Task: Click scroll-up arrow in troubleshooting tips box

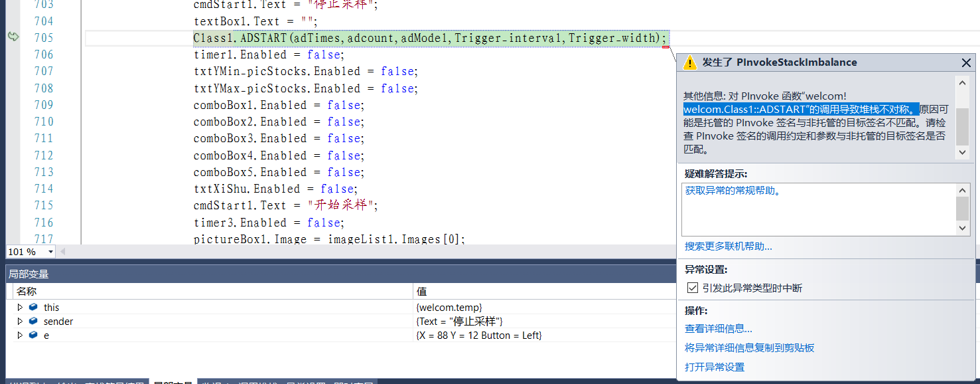Action: (x=962, y=191)
